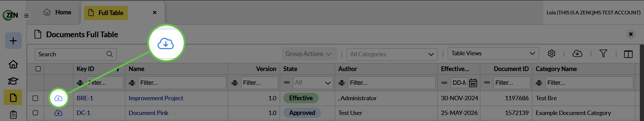Click the Effective date filter field
The image size is (644, 121).
(459, 83)
